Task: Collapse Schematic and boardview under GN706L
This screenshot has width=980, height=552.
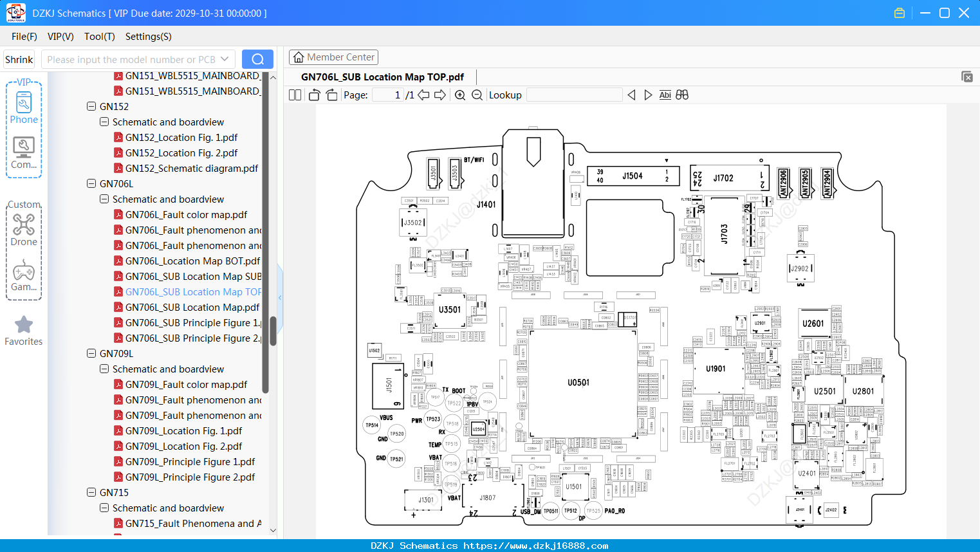Action: tap(104, 199)
